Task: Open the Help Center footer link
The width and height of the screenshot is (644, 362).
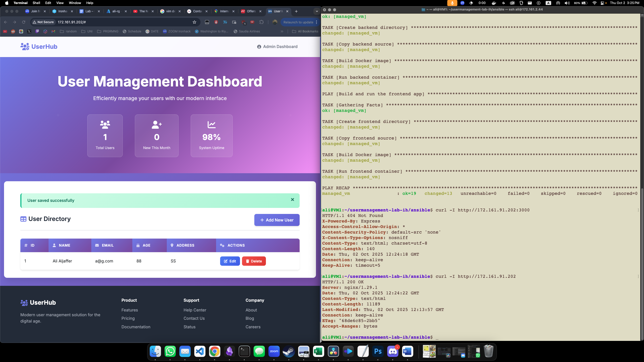Action: 195,310
